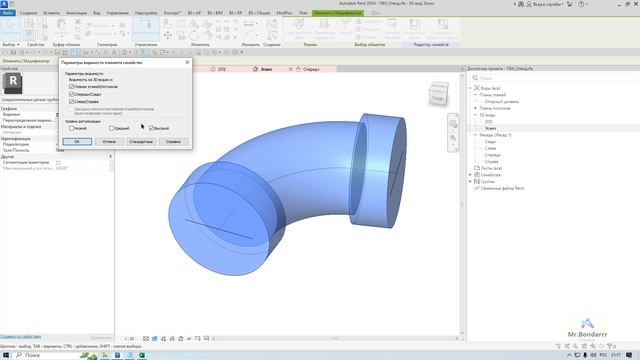Toggle the Слева/Справа checkbox
640x360 pixels.
(71, 101)
